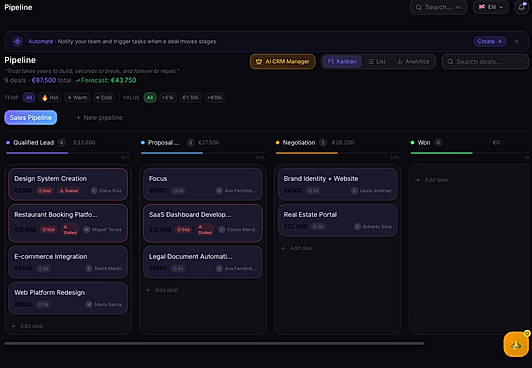Click the Stalled badge on SaaS Dashboard card
The height and width of the screenshot is (368, 532).
coord(205,230)
